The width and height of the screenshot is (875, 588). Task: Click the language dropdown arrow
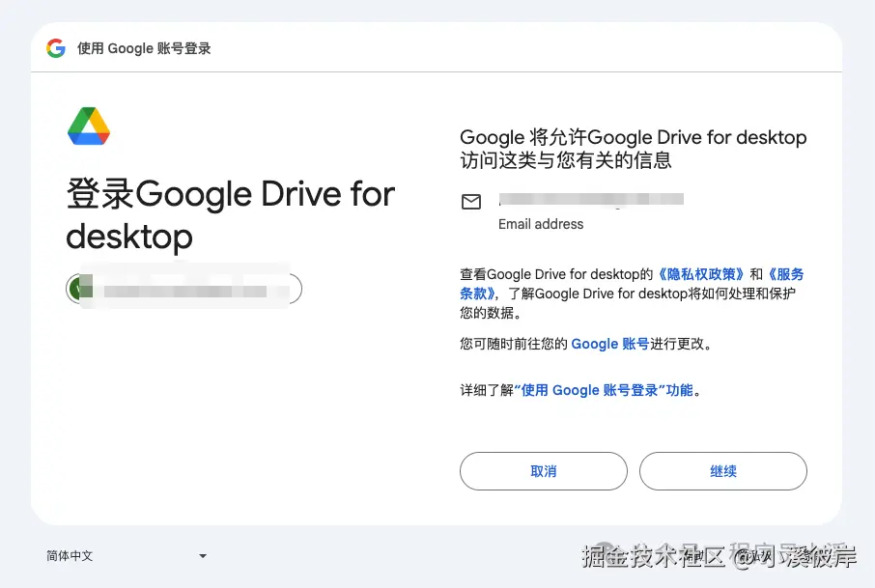click(203, 556)
